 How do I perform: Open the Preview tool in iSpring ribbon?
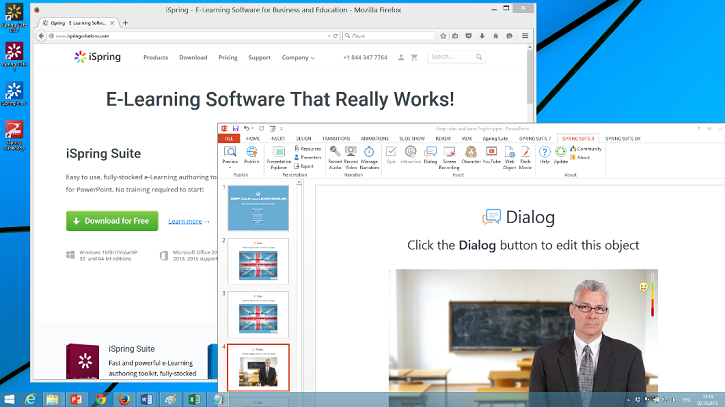230,155
